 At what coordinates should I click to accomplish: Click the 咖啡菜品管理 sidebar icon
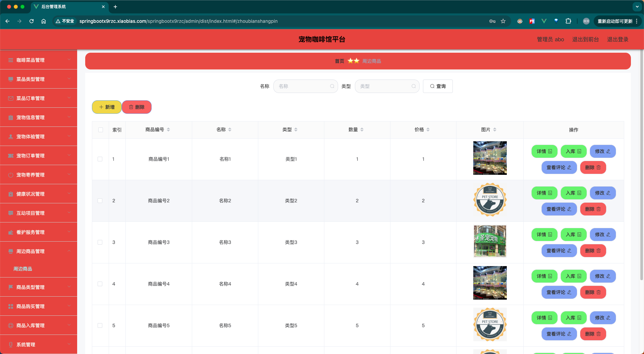[x=11, y=60]
